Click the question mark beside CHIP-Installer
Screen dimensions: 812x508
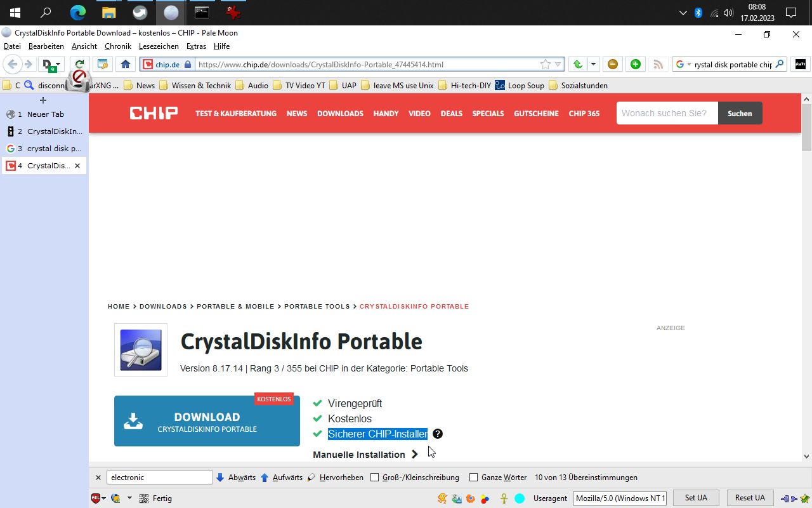tap(438, 434)
